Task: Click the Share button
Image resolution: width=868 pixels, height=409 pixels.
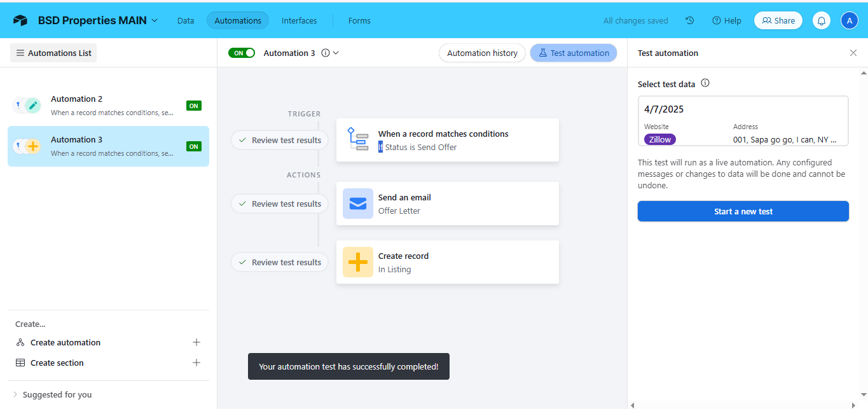Action: [x=778, y=20]
